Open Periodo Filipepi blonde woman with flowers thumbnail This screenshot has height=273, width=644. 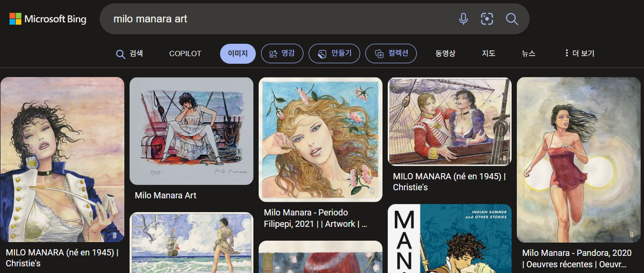pos(321,140)
